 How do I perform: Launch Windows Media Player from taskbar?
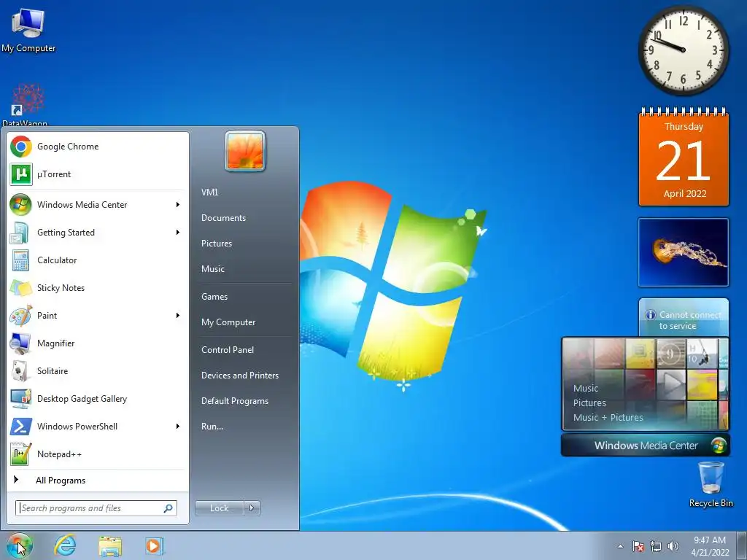point(155,545)
